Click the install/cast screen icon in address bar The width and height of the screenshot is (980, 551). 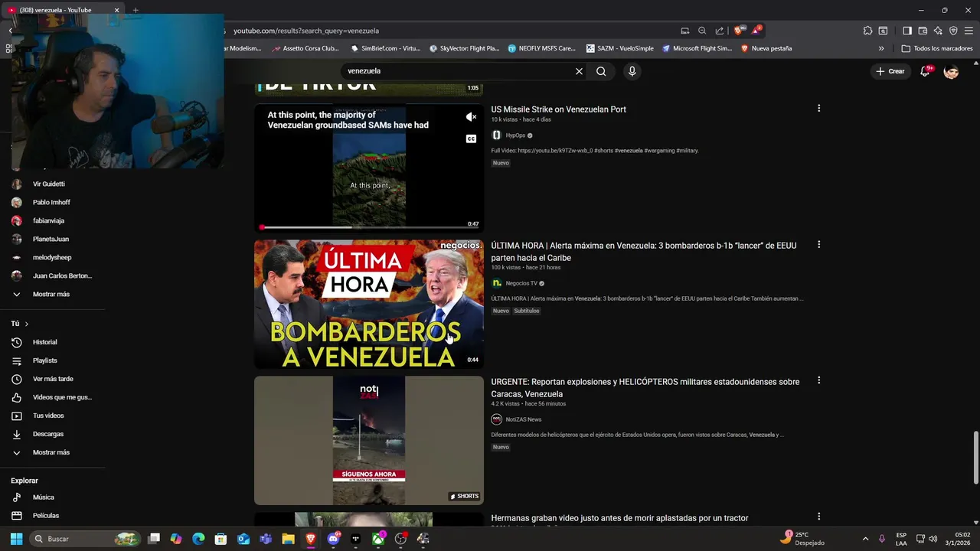[685, 31]
